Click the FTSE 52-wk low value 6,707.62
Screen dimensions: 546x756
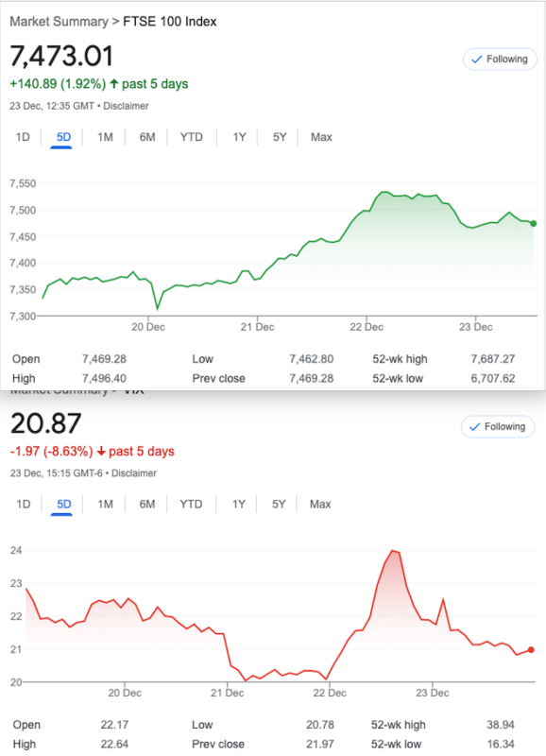point(493,379)
